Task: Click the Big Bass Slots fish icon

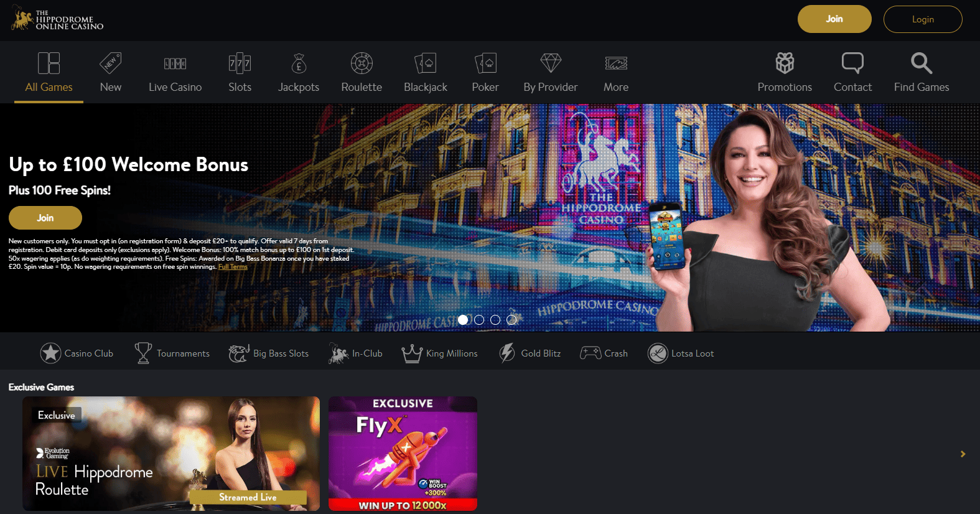Action: pyautogui.click(x=239, y=353)
